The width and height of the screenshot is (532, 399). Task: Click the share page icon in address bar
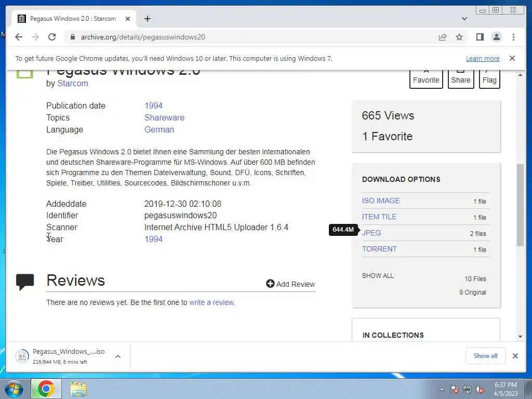(443, 37)
